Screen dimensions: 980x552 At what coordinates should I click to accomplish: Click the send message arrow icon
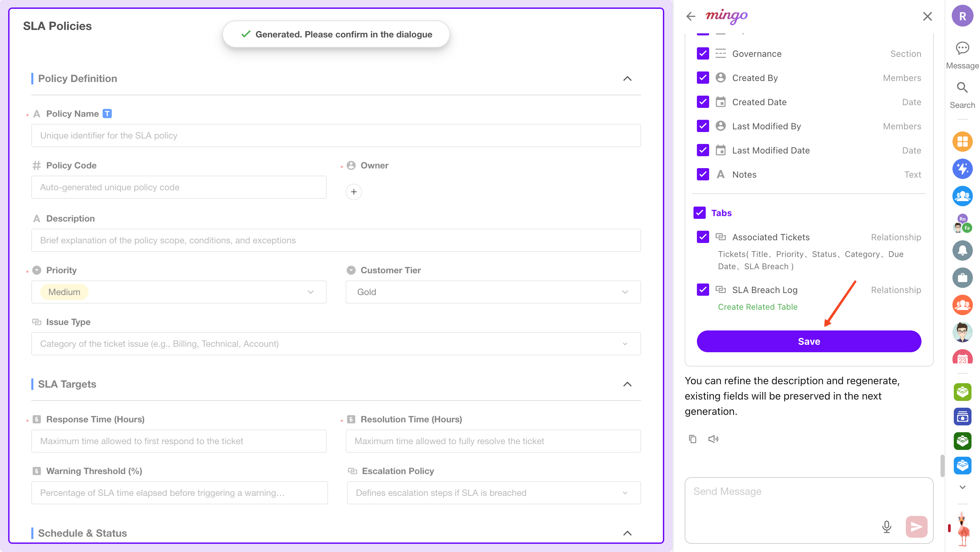(x=916, y=526)
